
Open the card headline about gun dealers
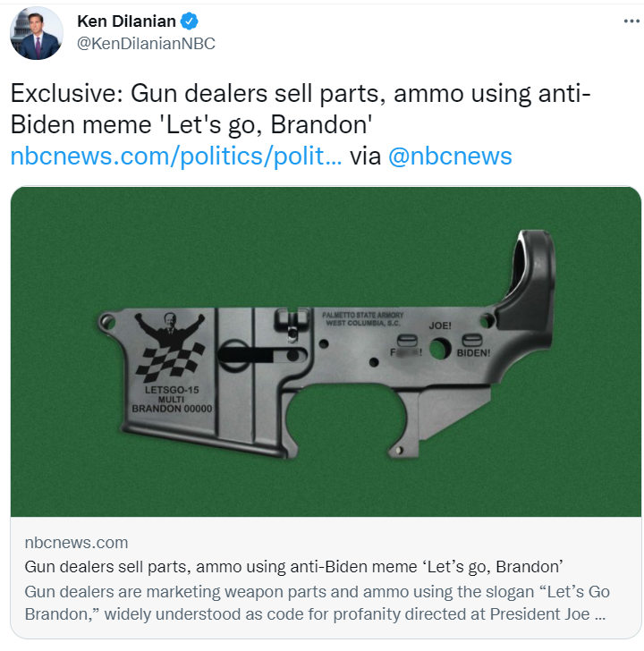click(293, 566)
